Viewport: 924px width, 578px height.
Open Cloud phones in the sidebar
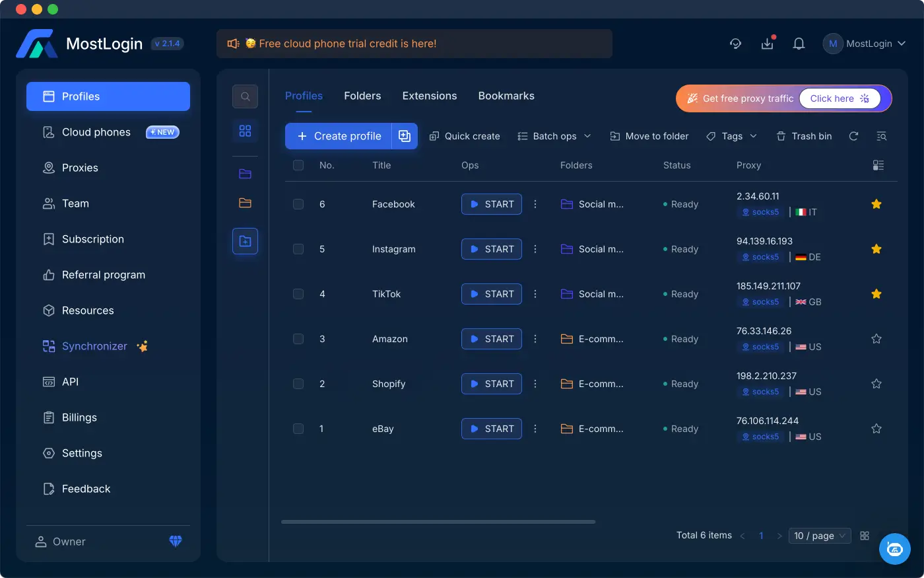(108, 132)
